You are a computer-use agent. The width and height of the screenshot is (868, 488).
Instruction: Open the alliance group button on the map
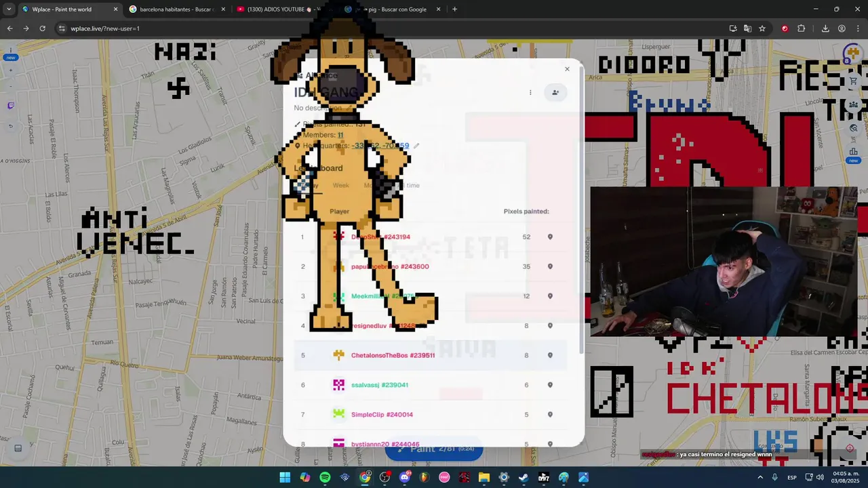[x=853, y=104]
